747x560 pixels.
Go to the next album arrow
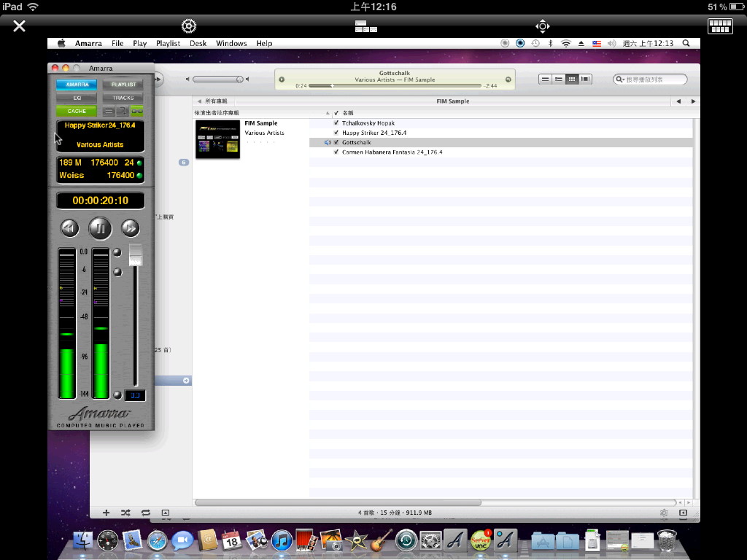tap(693, 101)
